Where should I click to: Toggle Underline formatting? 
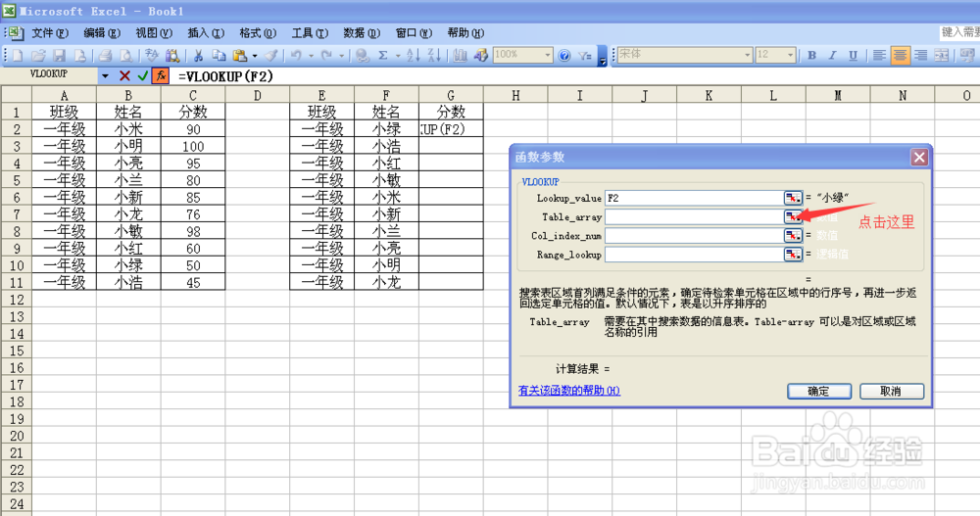tap(853, 56)
